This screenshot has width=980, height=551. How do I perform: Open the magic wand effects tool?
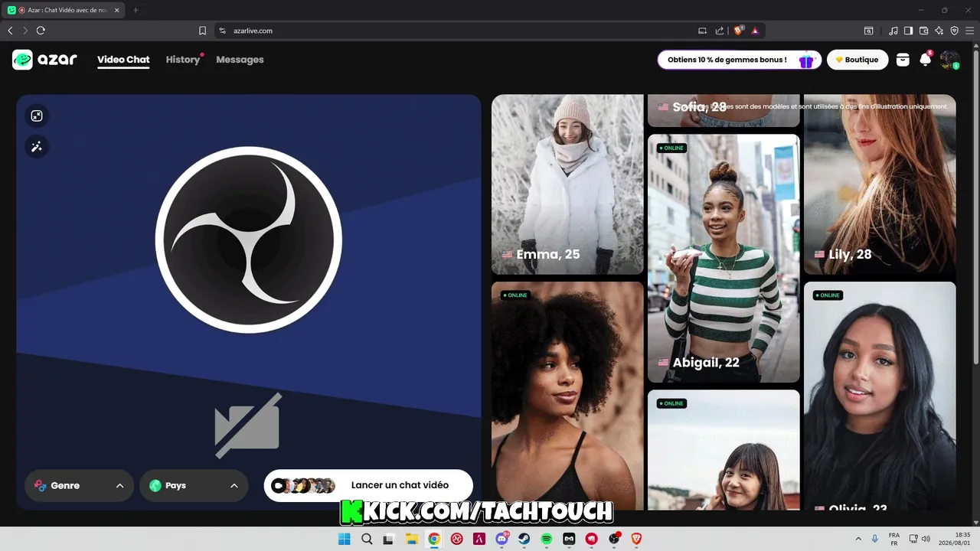point(37,147)
